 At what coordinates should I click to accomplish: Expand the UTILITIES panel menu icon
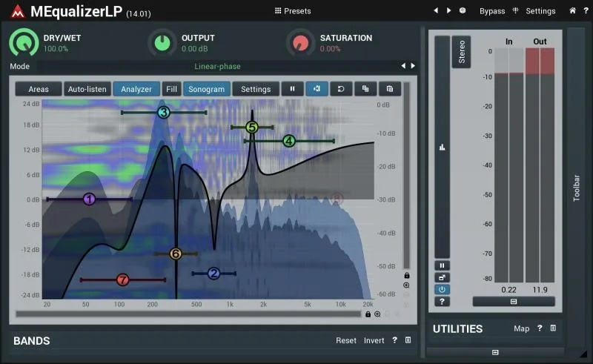(553, 328)
